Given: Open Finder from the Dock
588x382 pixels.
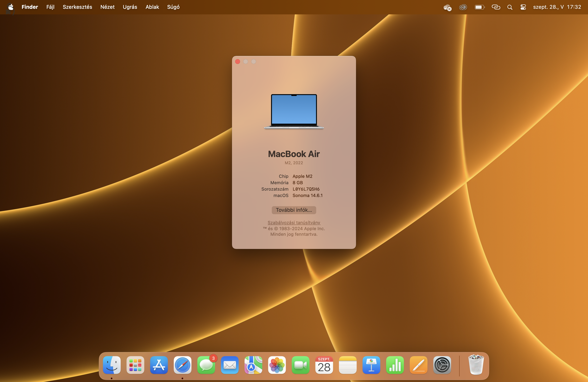Looking at the screenshot, I should (x=112, y=365).
